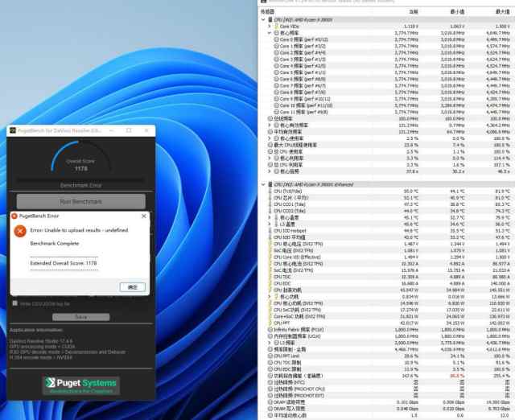Expand the Core VIDs group

(x=270, y=26)
